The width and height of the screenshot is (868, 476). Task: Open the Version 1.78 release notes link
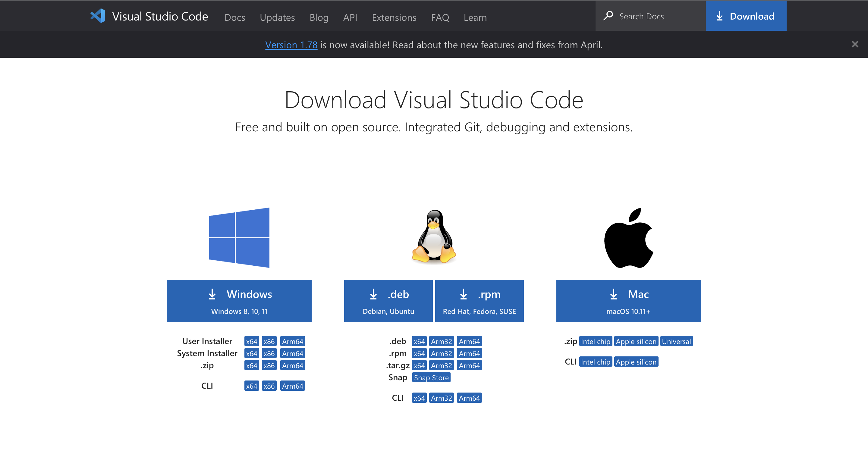[291, 45]
